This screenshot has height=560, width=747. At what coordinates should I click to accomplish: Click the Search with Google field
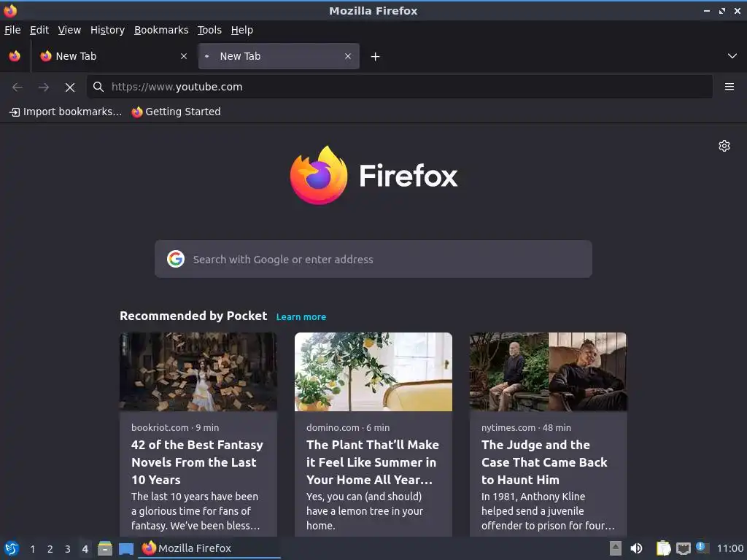[373, 259]
